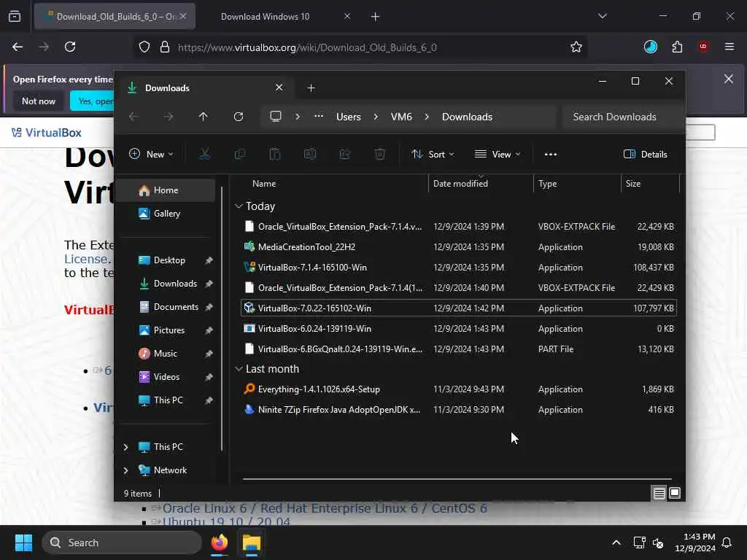Dismiss Firefox notification bar with X
Screen dimensions: 747x560
click(x=729, y=79)
